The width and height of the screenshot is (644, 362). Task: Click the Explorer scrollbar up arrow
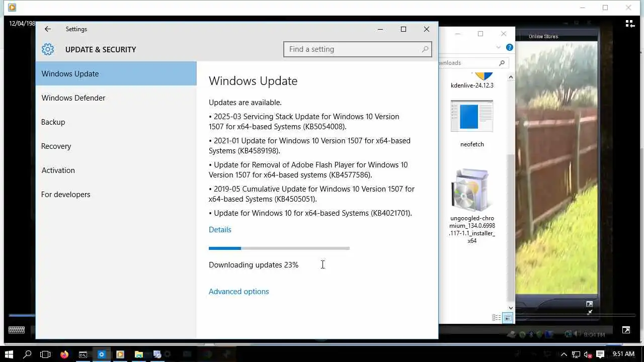511,77
